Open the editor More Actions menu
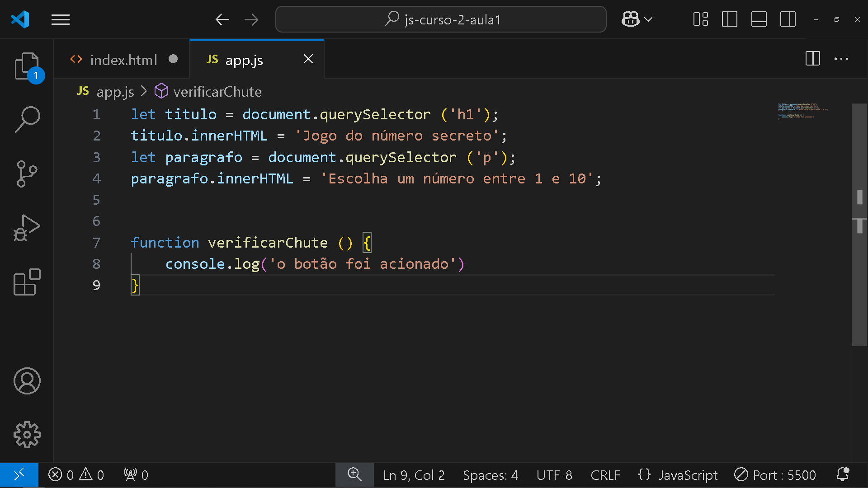Image resolution: width=868 pixels, height=488 pixels. pos(841,59)
